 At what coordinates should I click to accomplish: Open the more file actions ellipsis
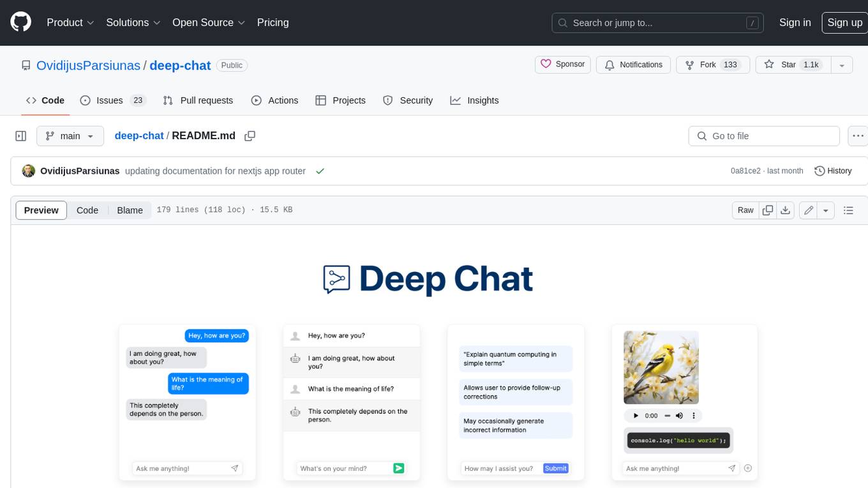[x=858, y=136]
